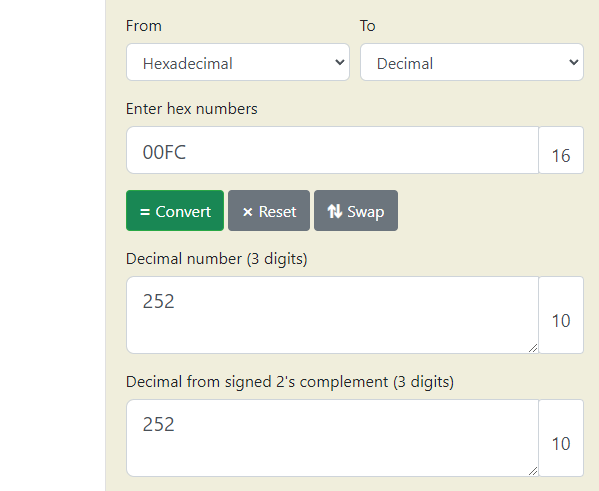Click resize handle of Decimal number textarea

pos(533,348)
